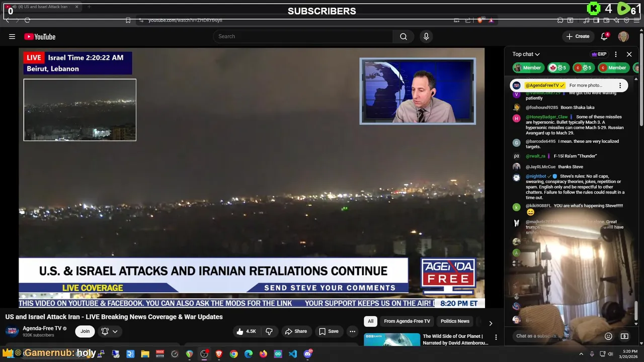This screenshot has height=362, width=644.
Task: Click the search magnifier button
Action: tap(404, 36)
